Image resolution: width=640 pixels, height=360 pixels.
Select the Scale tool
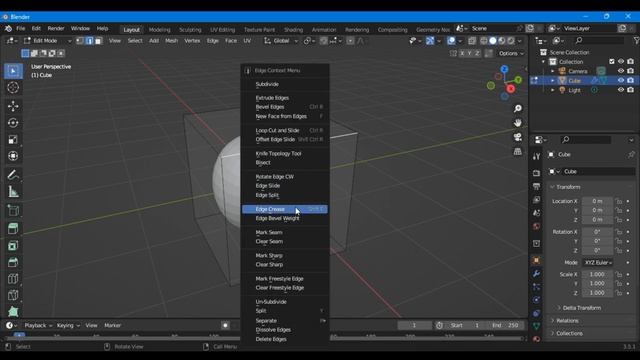13,140
